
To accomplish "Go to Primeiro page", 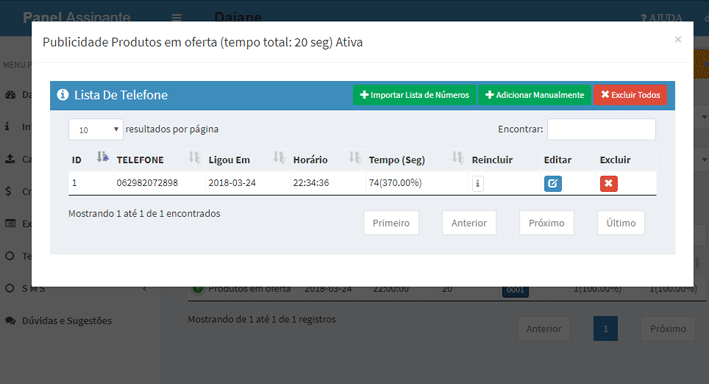I will pos(391,223).
